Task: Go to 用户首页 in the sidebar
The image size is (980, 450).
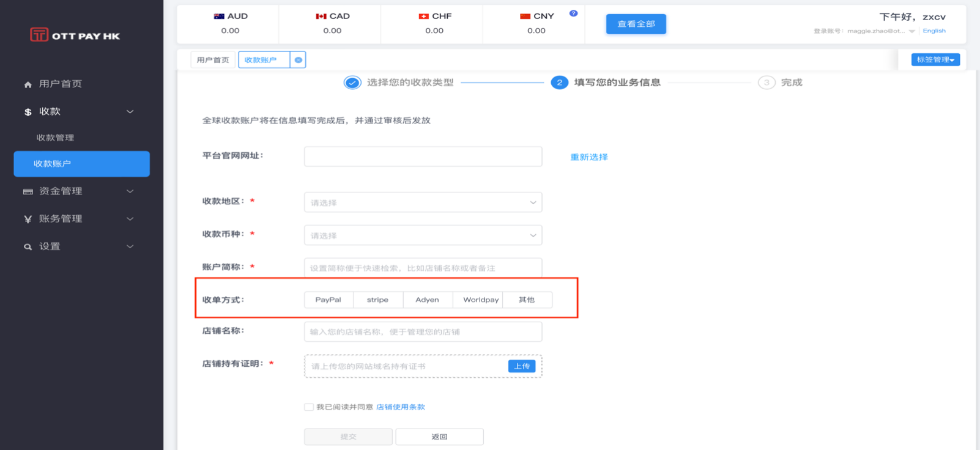Action: [61, 84]
